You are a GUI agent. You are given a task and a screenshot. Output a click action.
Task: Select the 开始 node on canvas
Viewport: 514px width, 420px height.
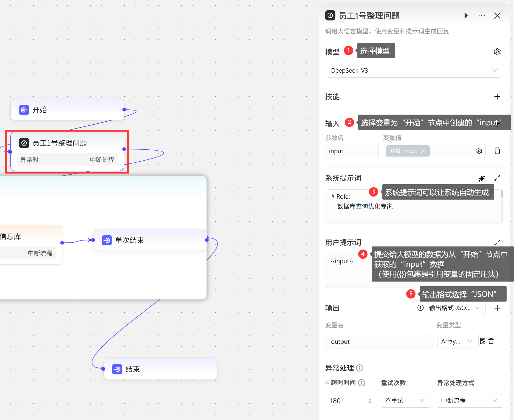[67, 110]
